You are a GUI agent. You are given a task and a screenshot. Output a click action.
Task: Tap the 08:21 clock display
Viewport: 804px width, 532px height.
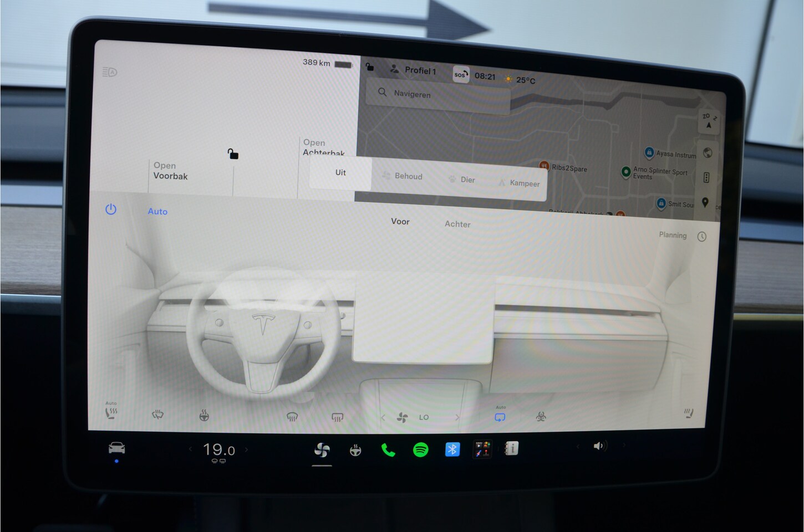coord(485,76)
